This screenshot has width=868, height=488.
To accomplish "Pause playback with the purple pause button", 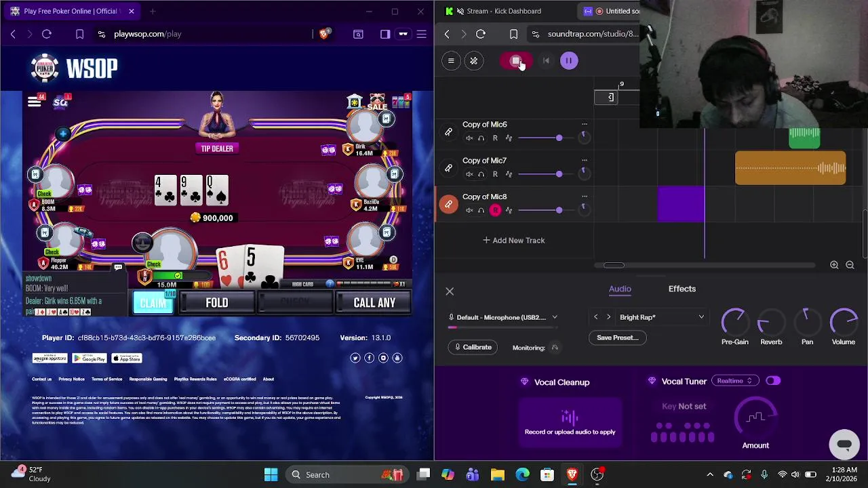I will click(569, 61).
